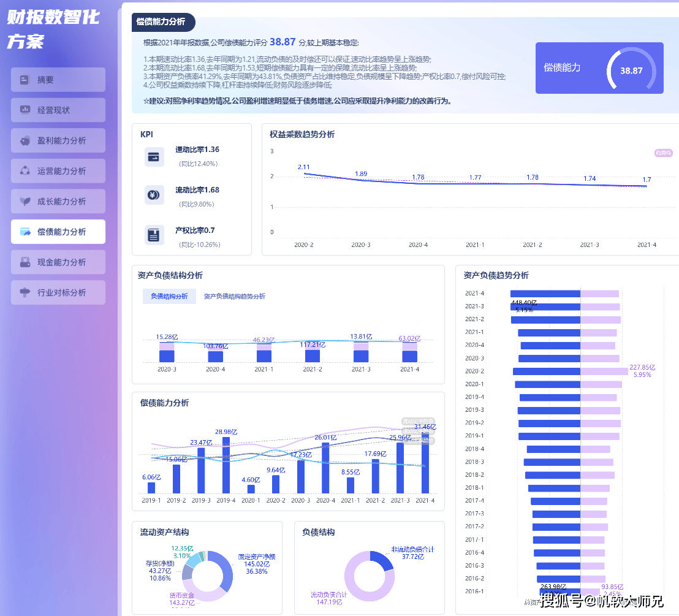Click the 2020-2 purple bar in 资产负债趋势分析
Image resolution: width=679 pixels, height=616 pixels.
pos(604,371)
